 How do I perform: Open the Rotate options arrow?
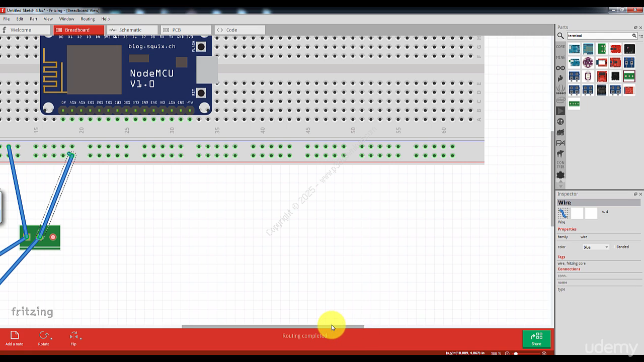(51, 338)
